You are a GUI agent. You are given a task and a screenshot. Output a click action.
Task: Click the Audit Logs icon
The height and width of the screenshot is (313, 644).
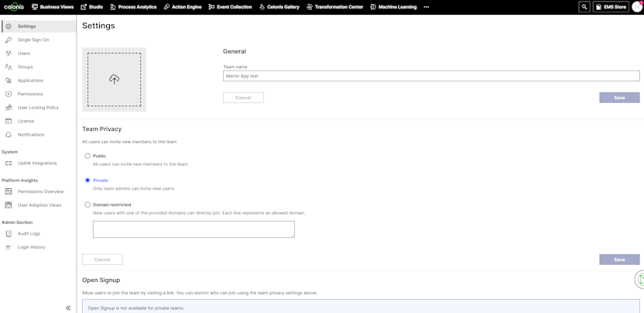(9, 234)
